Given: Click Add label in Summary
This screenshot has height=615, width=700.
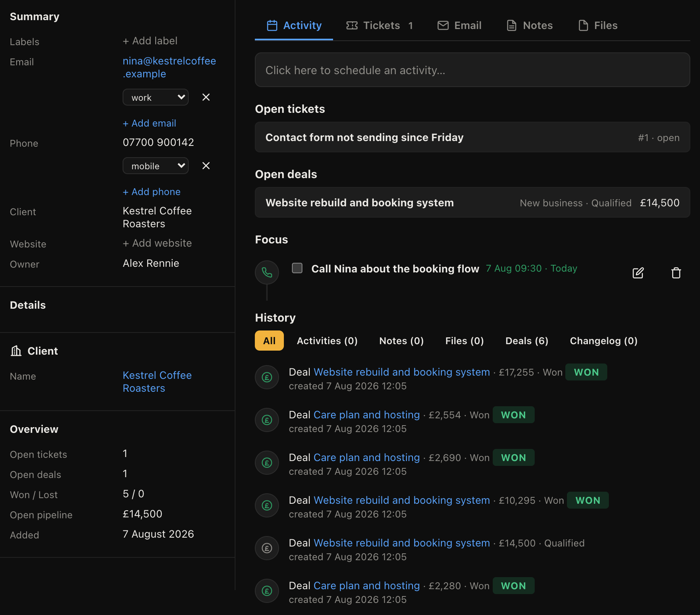Looking at the screenshot, I should 150,41.
